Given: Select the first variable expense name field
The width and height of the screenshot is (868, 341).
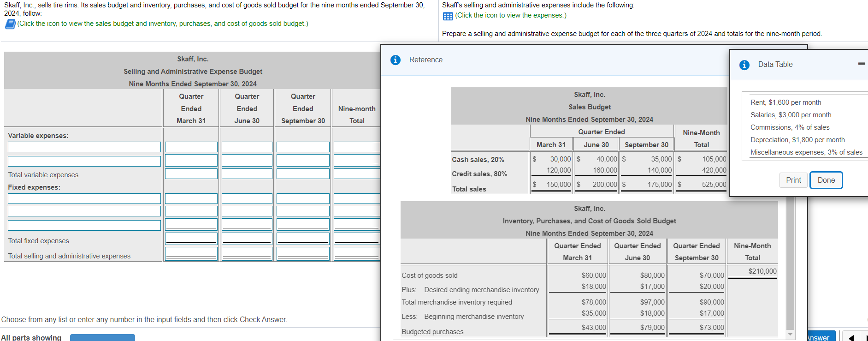Looking at the screenshot, I should 84,147.
